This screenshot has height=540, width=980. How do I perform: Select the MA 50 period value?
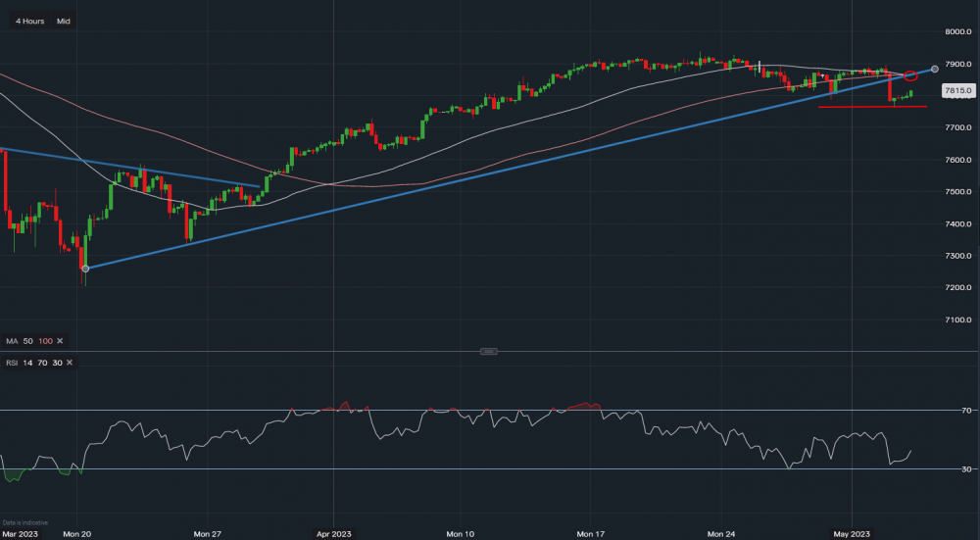28,341
